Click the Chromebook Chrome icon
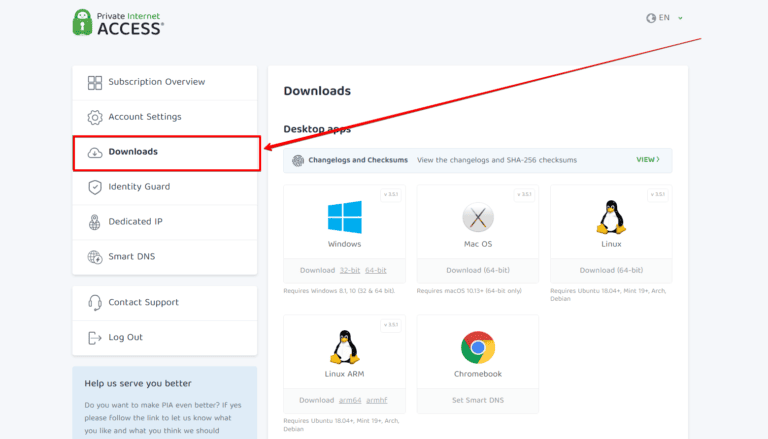 click(478, 347)
